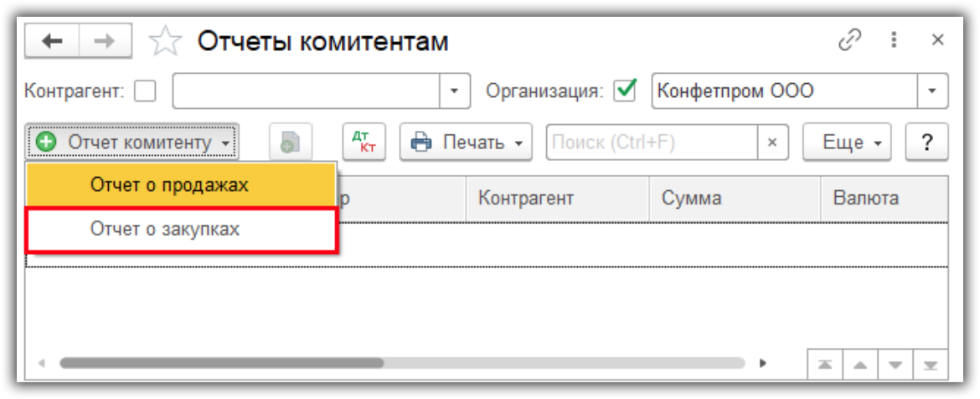Expand the Организация field dropdown arrow

932,92
